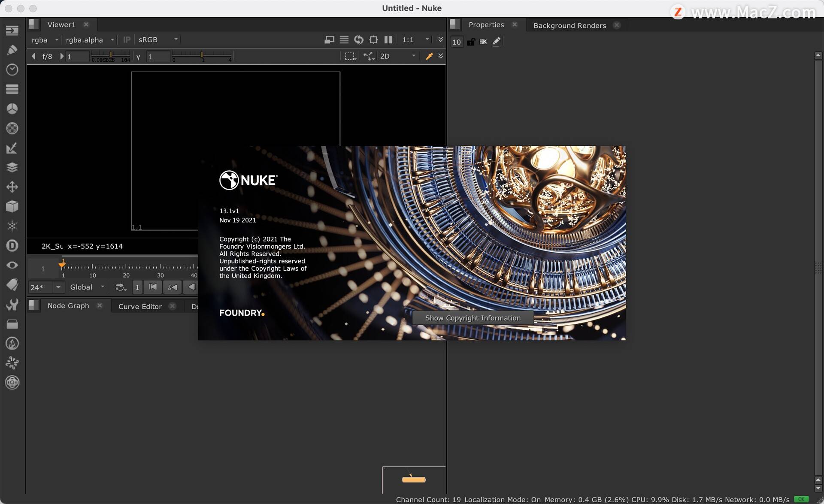
Task: Toggle the Properties panel lock icon
Action: coord(471,42)
